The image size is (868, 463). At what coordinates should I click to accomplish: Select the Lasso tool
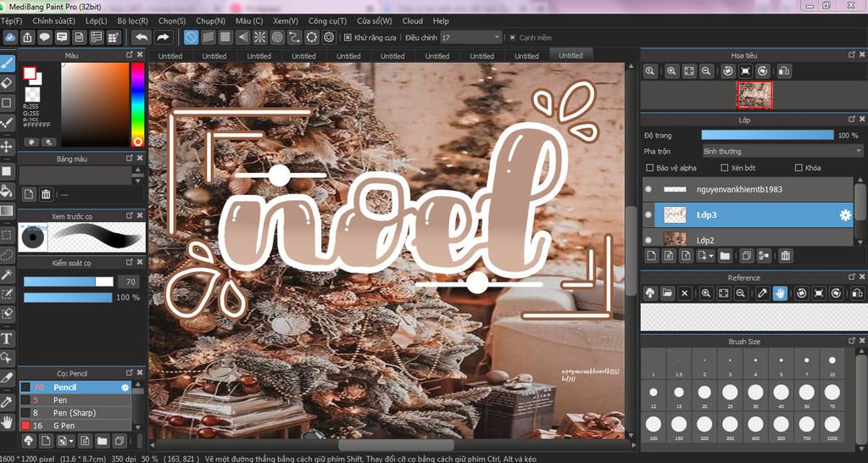(x=7, y=254)
